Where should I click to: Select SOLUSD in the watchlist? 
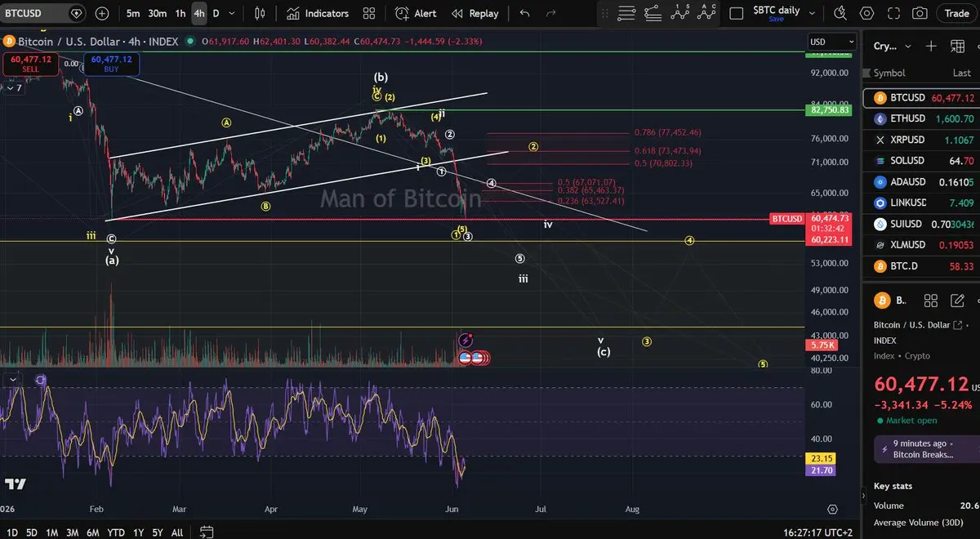923,161
